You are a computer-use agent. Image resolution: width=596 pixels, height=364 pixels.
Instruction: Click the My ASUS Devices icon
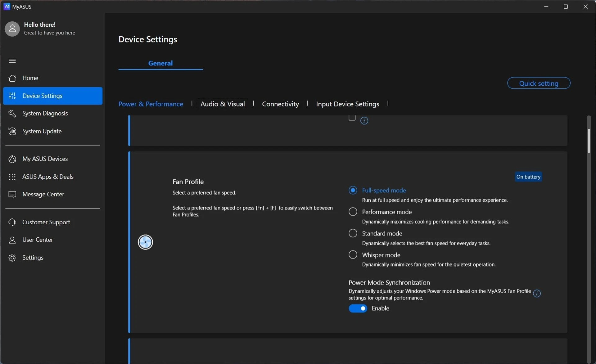pyautogui.click(x=12, y=159)
